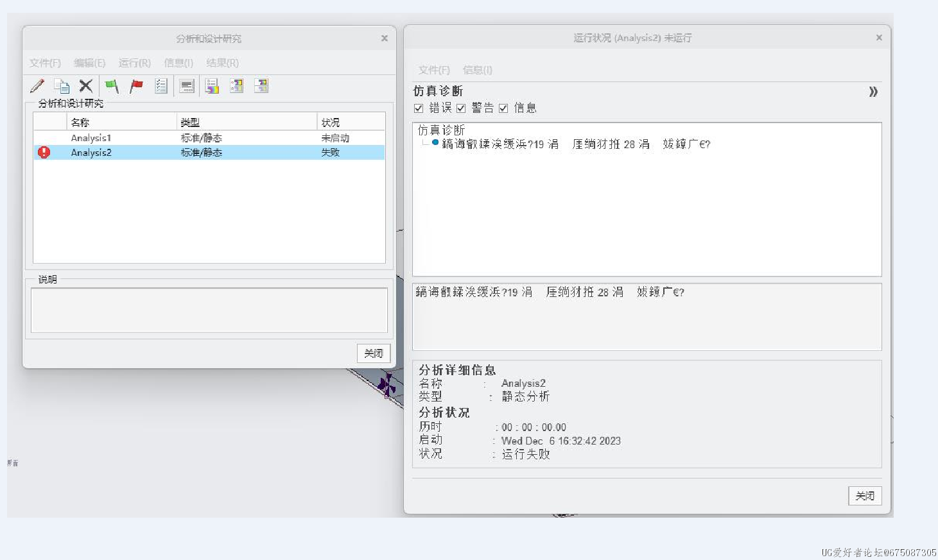This screenshot has width=938, height=560.
Task: Click the second colored results template icon
Action: coord(237,86)
